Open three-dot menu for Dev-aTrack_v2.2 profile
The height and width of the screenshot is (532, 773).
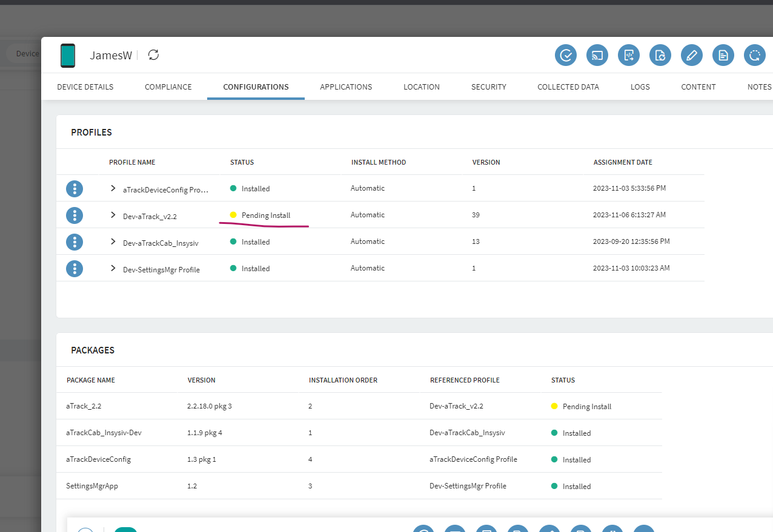click(75, 215)
